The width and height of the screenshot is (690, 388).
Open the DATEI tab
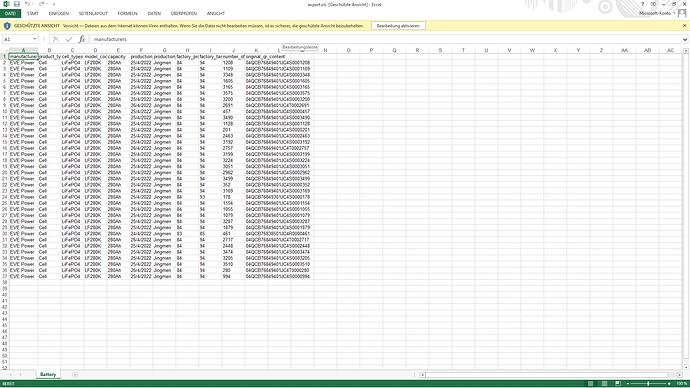click(x=10, y=14)
